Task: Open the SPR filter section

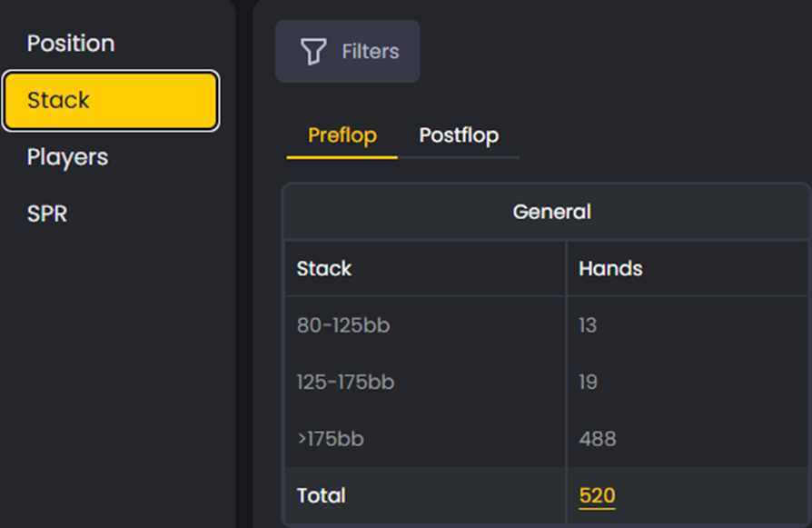Action: 47,214
